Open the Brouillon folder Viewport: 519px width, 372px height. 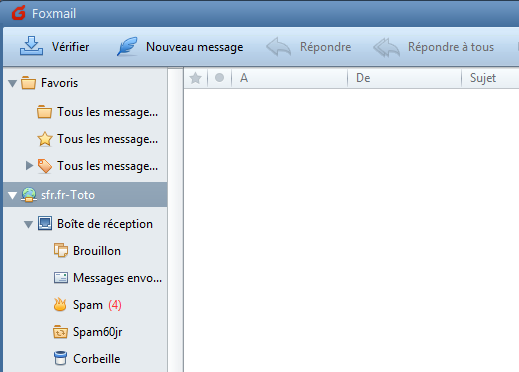point(97,251)
